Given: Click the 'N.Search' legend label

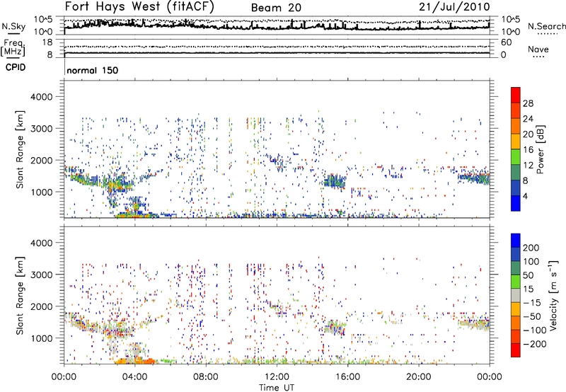Looking at the screenshot, I should tap(547, 26).
